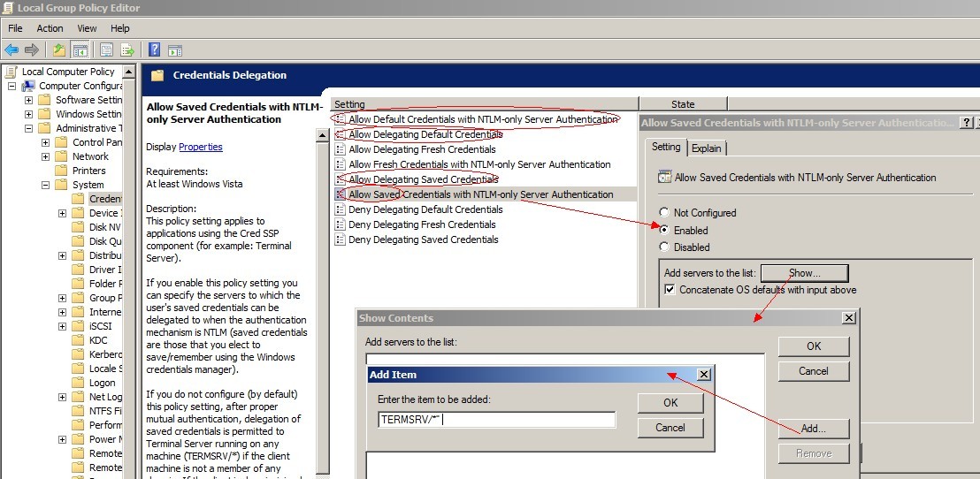Click the Forward arrow toolbar icon

[32, 49]
